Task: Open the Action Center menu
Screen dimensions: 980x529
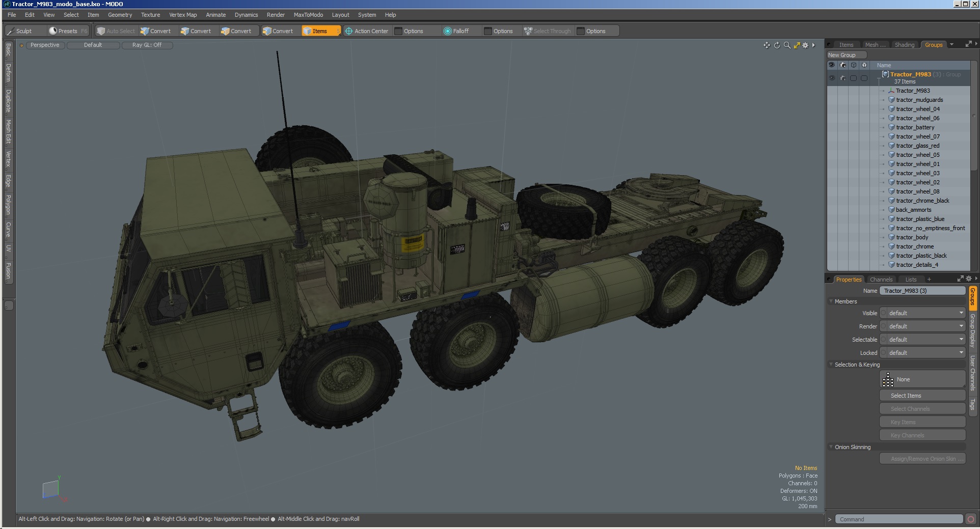Action: [x=366, y=31]
